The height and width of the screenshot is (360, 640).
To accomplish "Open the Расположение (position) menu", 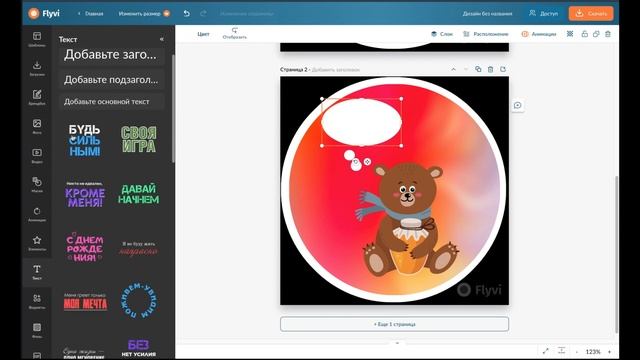I will pos(486,34).
